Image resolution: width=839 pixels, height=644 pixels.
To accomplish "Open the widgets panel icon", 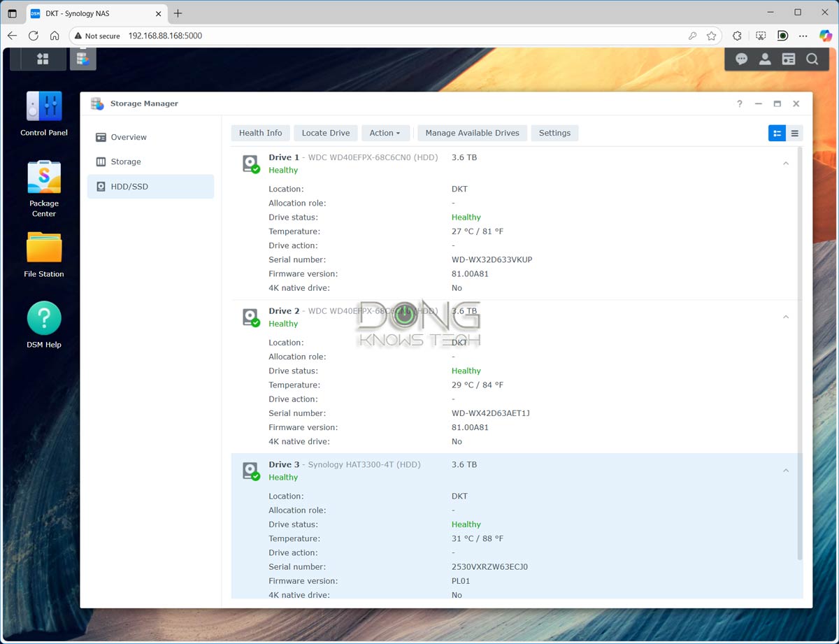I will point(789,59).
